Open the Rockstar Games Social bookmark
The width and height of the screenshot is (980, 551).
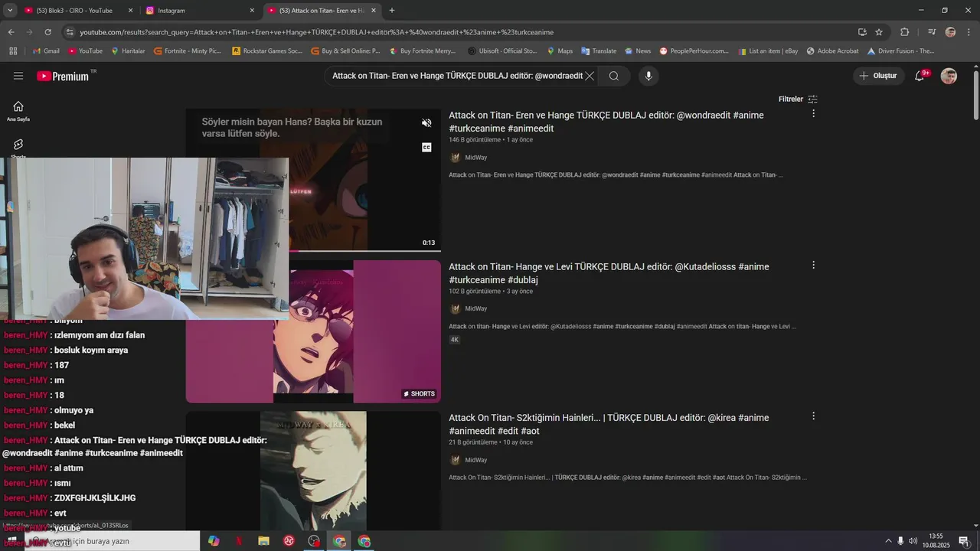(266, 51)
